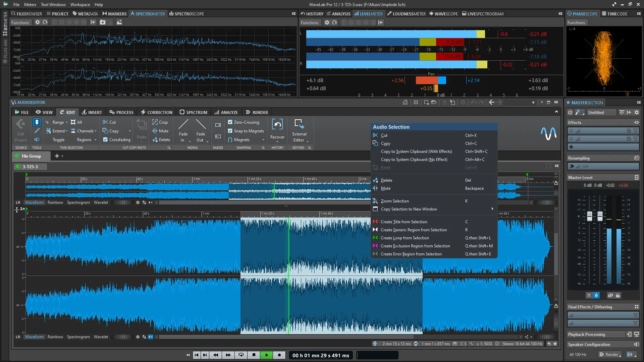The height and width of the screenshot is (362, 644).
Task: Switch to the SPECTROSCOPE tab
Action: coord(186,14)
